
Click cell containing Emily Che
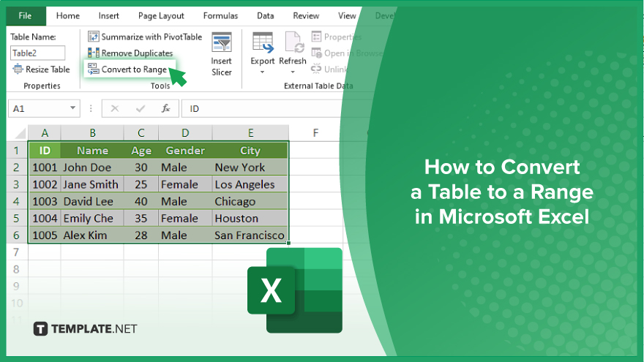(92, 219)
